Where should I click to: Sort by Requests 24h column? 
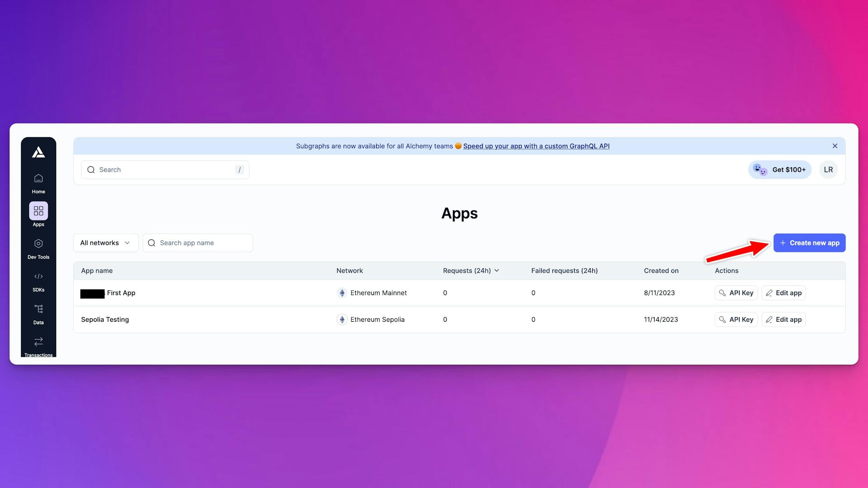pos(471,271)
